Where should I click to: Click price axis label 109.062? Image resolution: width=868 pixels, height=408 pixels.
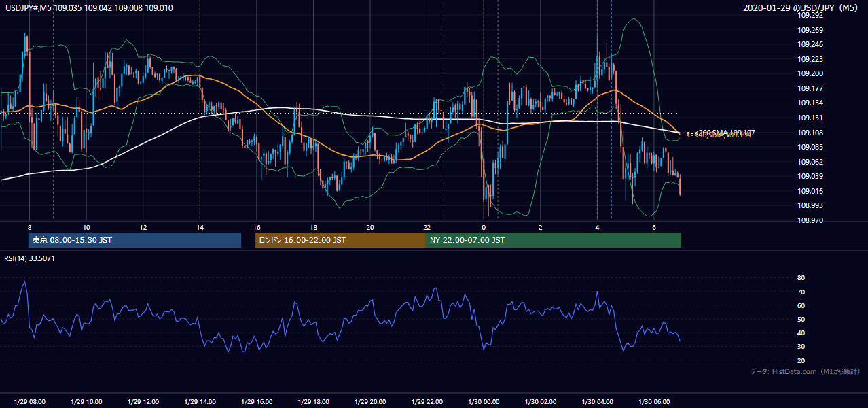click(x=810, y=162)
